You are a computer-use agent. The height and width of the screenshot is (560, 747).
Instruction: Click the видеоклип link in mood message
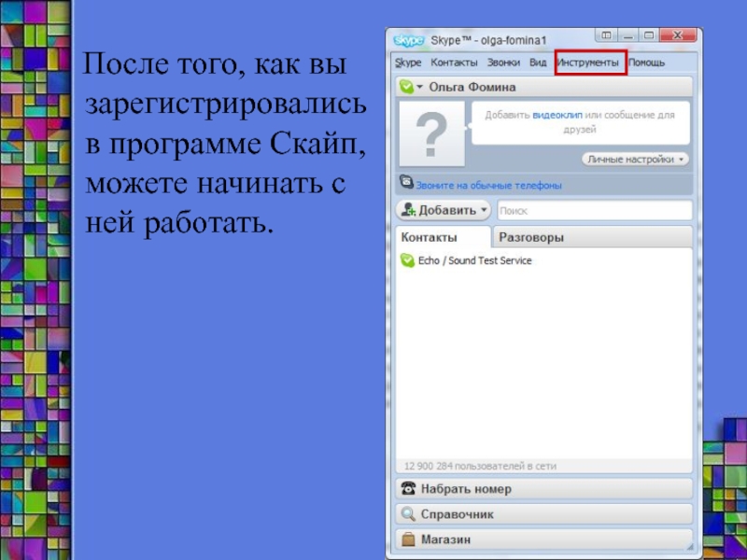pyautogui.click(x=557, y=115)
